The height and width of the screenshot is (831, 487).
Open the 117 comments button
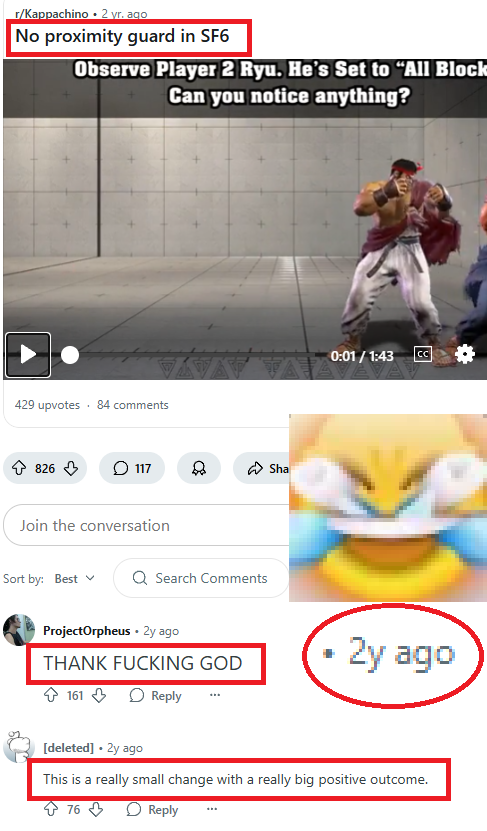click(132, 468)
